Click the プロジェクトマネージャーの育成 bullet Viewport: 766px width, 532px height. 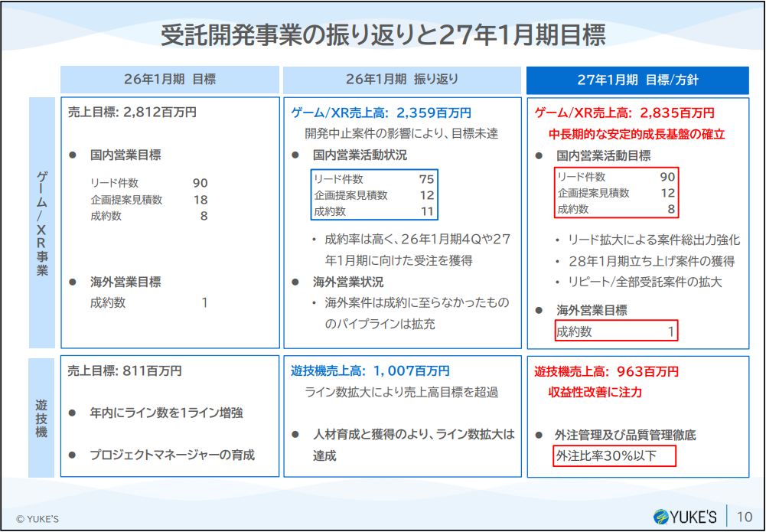coord(171,455)
